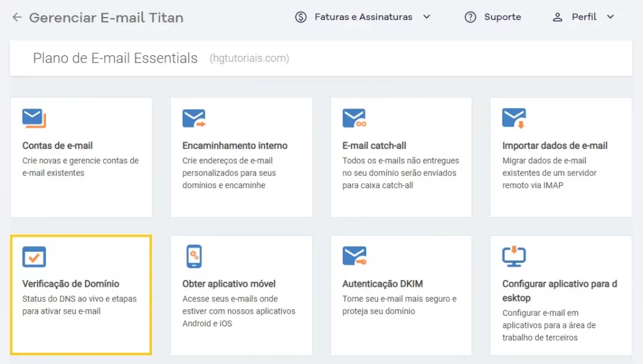Image resolution: width=643 pixels, height=364 pixels.
Task: Click the hgtutoriais.com domain text
Action: click(x=249, y=58)
